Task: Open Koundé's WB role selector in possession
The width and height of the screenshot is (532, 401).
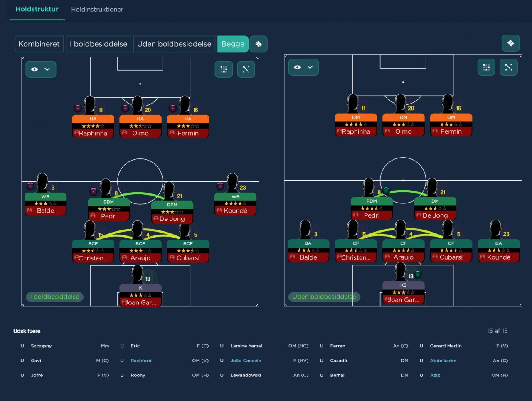Action: (235, 196)
